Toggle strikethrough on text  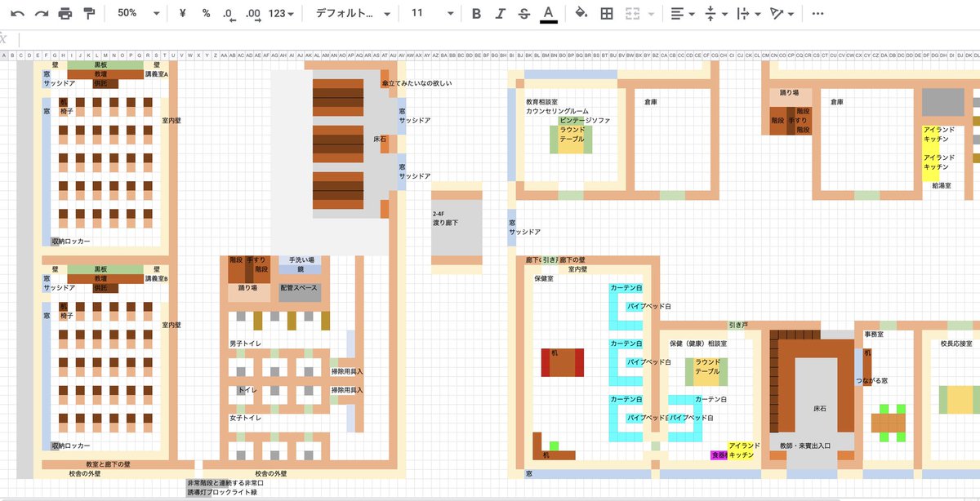523,13
